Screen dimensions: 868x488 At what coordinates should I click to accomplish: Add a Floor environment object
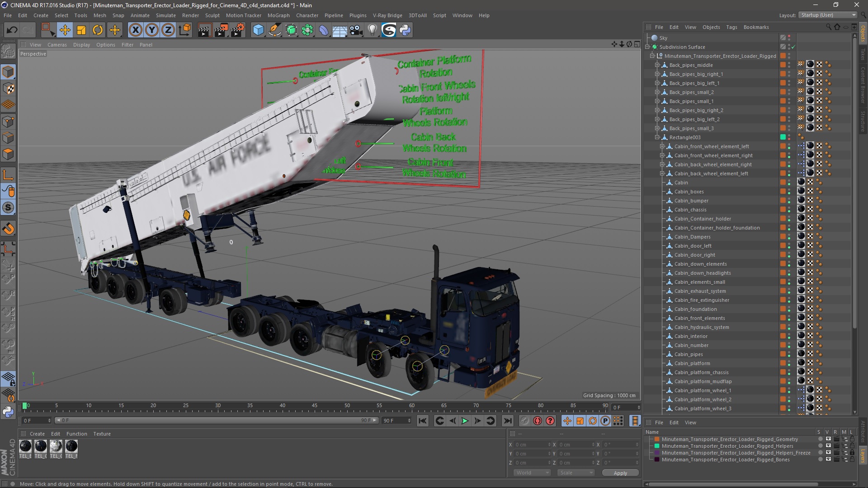(340, 30)
